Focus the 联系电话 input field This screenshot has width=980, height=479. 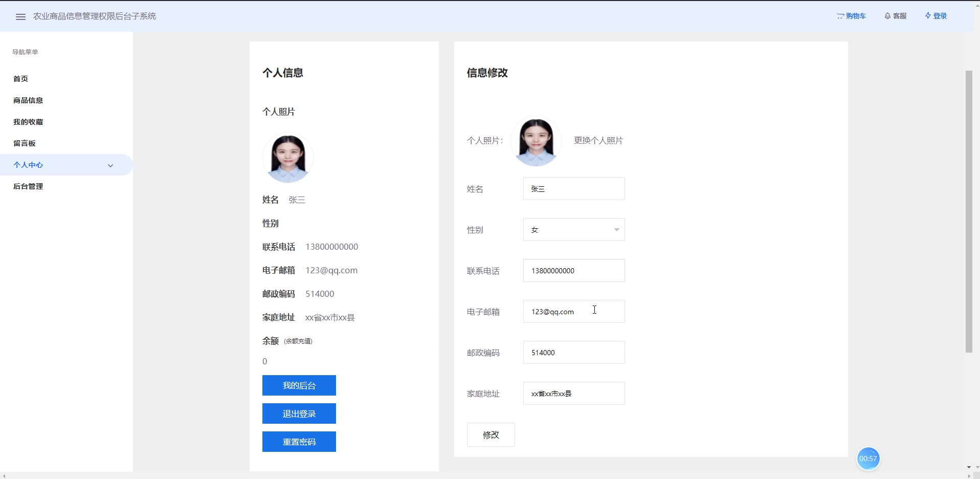coord(574,271)
